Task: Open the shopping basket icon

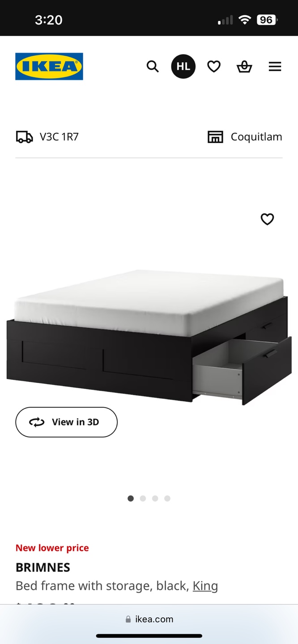Action: [x=244, y=67]
